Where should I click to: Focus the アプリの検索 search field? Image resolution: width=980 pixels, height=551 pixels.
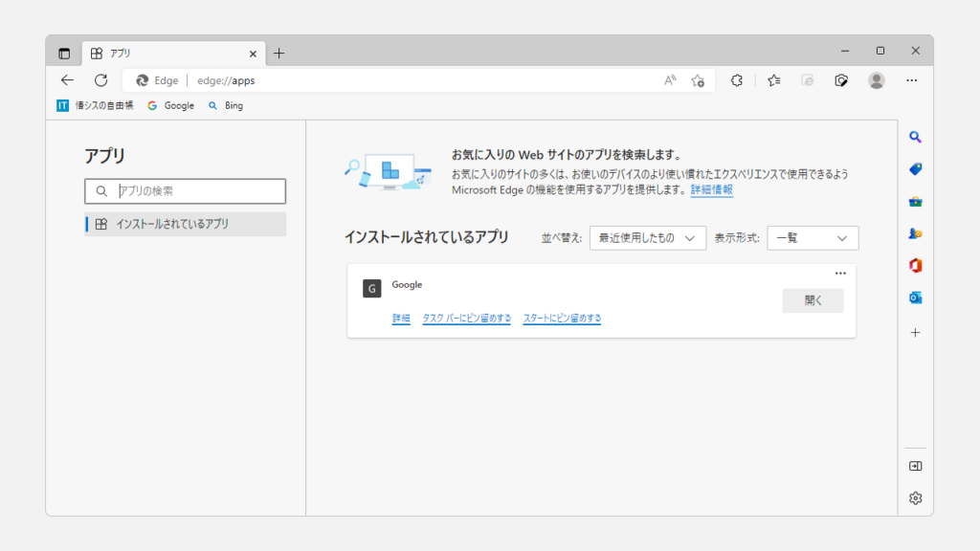coord(196,191)
